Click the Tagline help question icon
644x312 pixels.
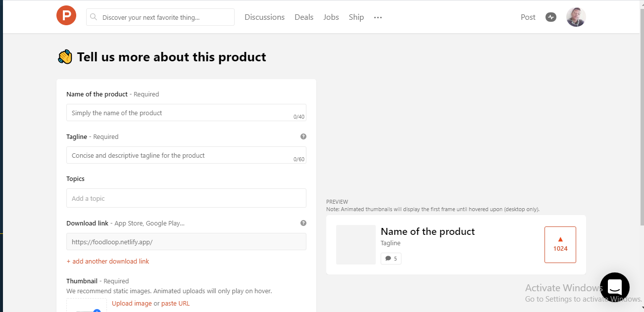point(303,136)
